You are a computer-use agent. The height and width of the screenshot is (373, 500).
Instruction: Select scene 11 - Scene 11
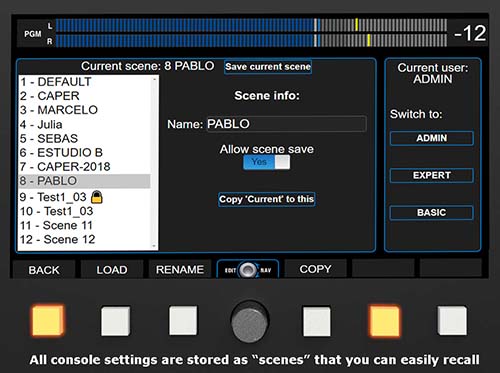tap(85, 225)
